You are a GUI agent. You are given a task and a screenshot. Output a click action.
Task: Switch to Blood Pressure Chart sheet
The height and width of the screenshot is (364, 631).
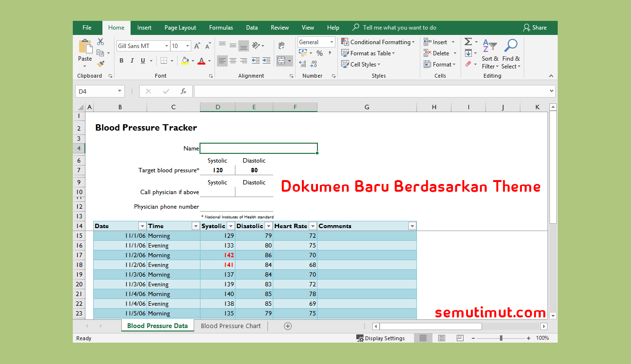pos(231,326)
